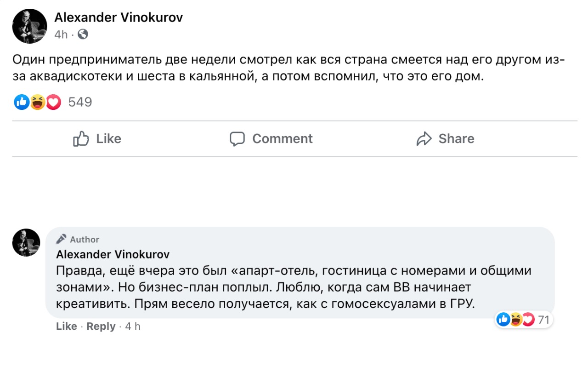Screen dimensions: 588x390
Task: Click the post author's profile picture
Action: click(29, 26)
